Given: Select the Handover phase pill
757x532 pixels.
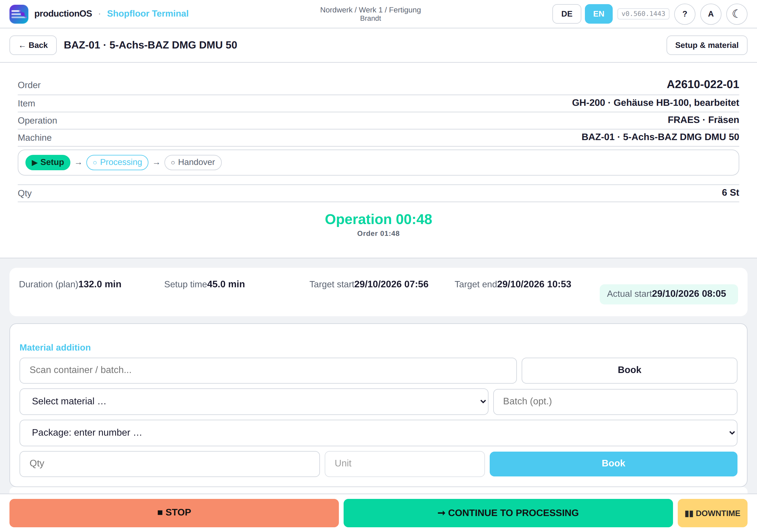Looking at the screenshot, I should point(193,163).
